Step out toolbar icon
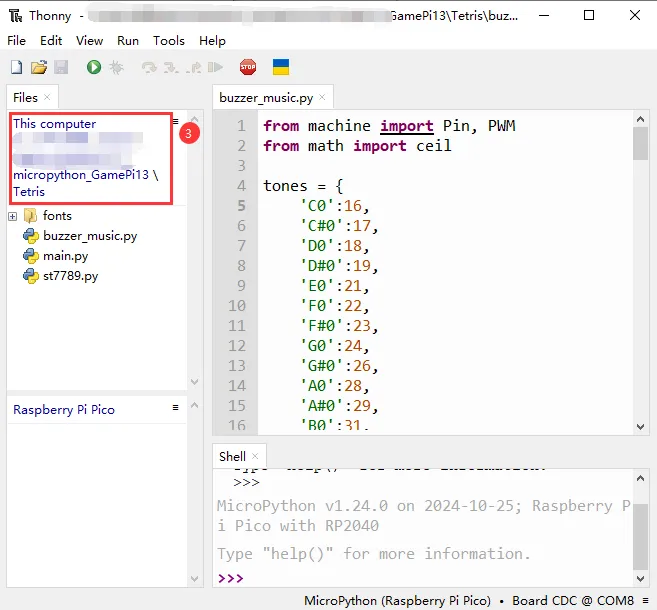Viewport: 657px width, 610px height. (194, 67)
